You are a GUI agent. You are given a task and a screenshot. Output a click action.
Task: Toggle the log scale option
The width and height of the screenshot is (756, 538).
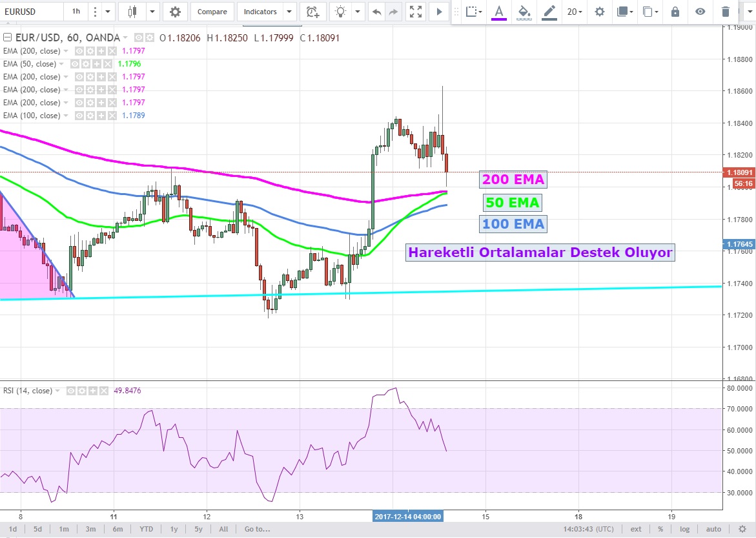[x=684, y=529]
